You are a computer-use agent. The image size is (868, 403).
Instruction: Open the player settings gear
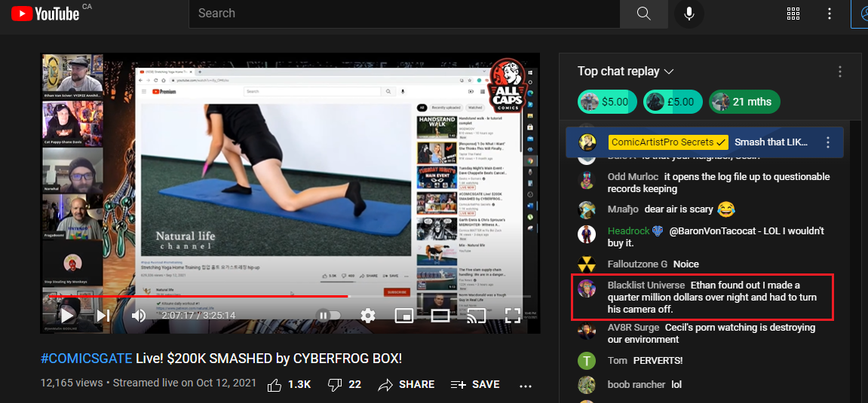(368, 316)
